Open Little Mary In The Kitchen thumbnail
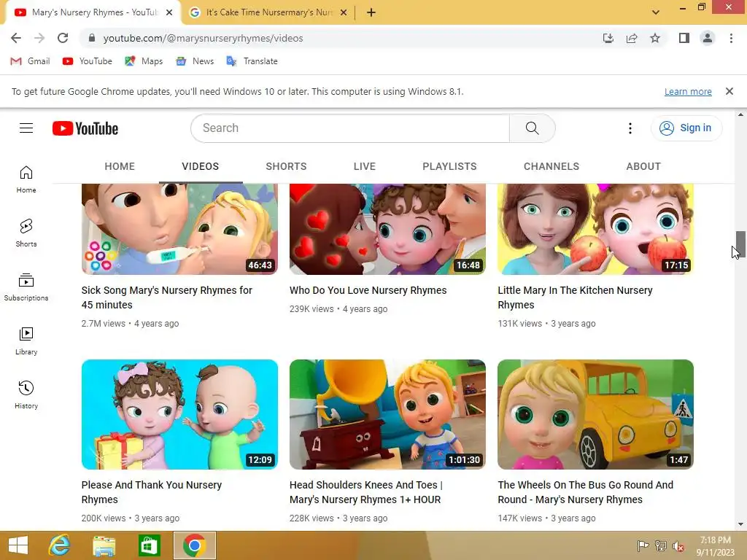Viewport: 747px width, 560px height. coord(595,229)
